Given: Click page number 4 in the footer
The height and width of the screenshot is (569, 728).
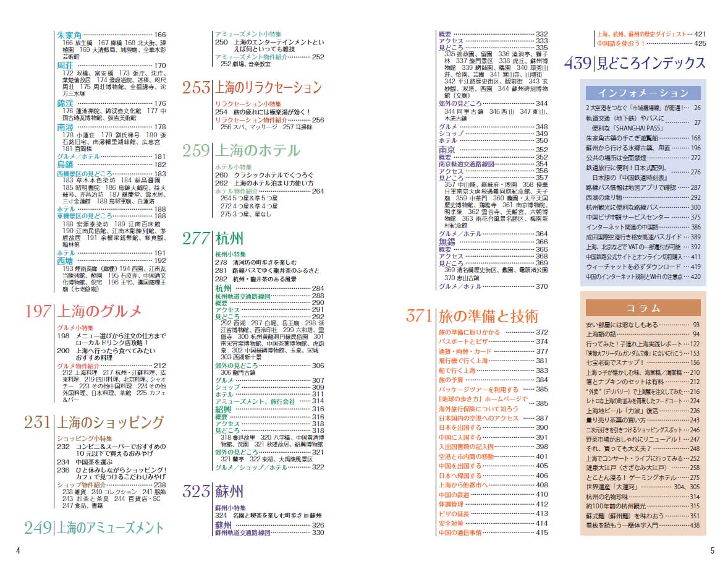Looking at the screenshot, I should [18, 551].
